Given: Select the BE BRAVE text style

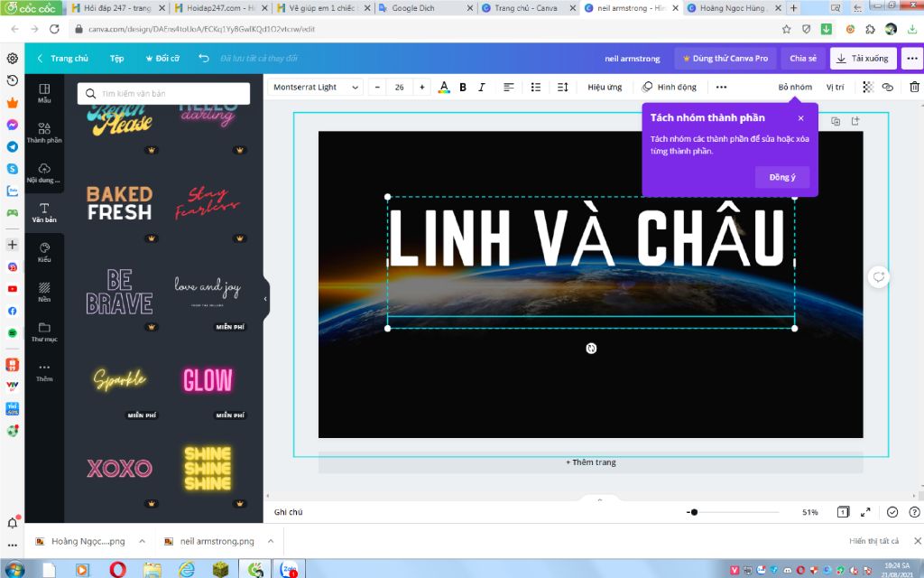Looking at the screenshot, I should pos(120,292).
